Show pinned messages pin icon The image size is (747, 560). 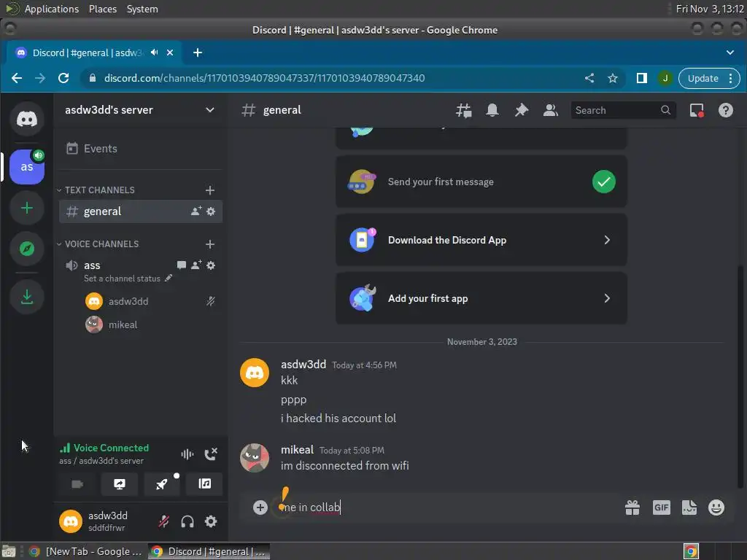(x=521, y=111)
